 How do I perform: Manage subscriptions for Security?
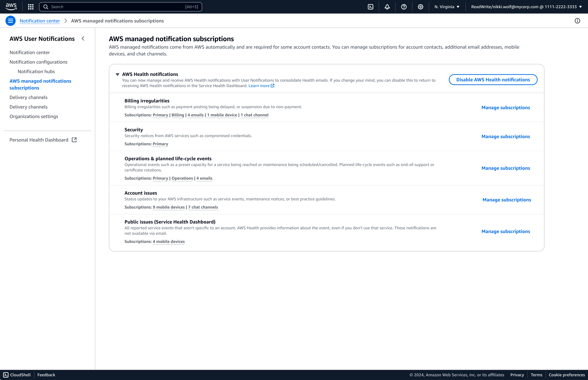[x=506, y=136]
